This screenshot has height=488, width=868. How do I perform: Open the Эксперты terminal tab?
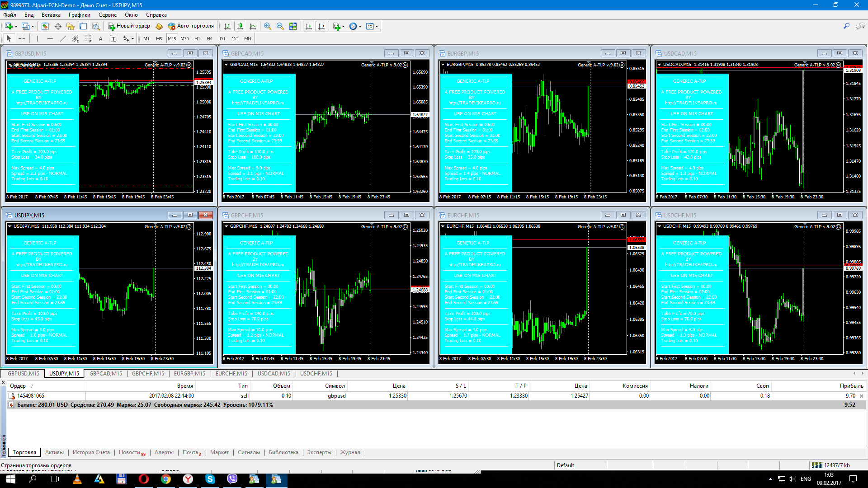[319, 452]
